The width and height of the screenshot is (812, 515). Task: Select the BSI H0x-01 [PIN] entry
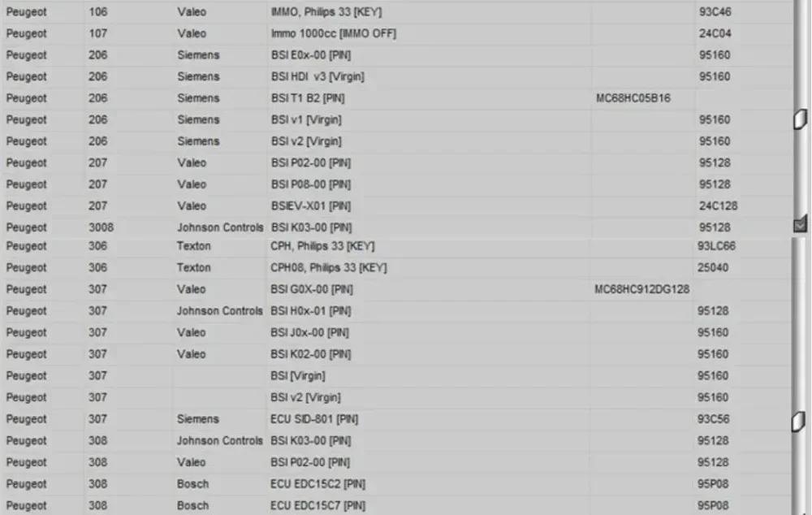point(311,311)
